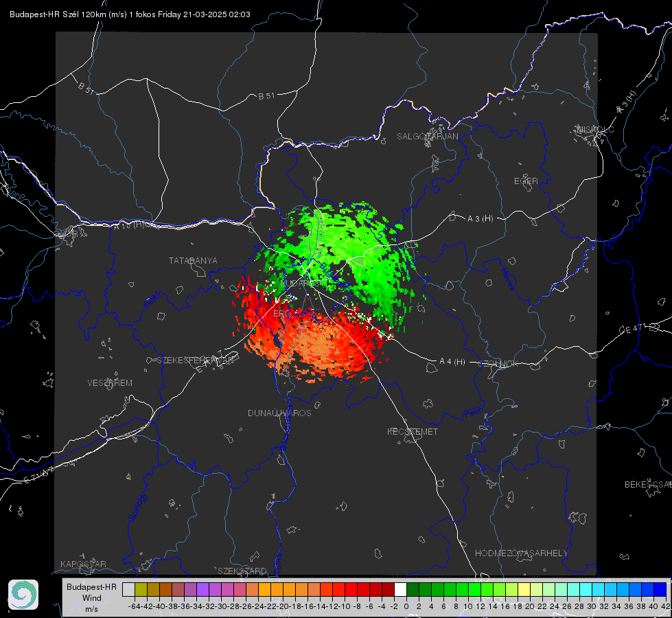Click the KECSKEMÉT city label
The image size is (672, 618).
[413, 431]
